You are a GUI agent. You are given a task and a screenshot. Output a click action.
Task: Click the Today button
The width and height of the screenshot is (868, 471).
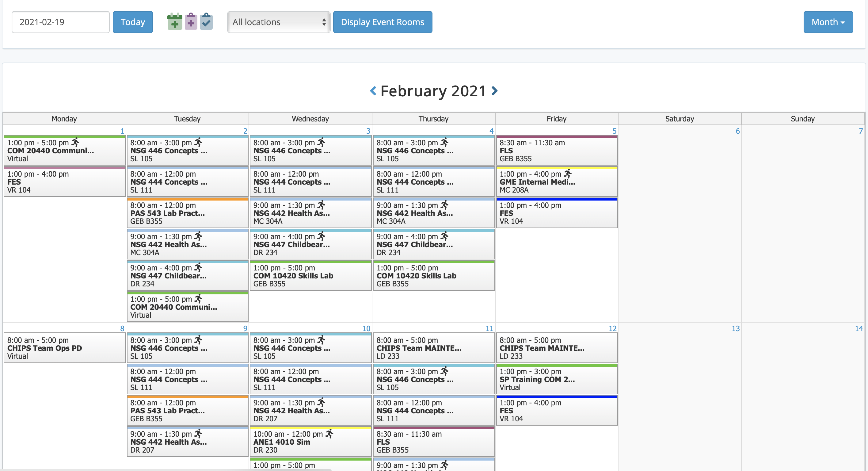pos(133,22)
